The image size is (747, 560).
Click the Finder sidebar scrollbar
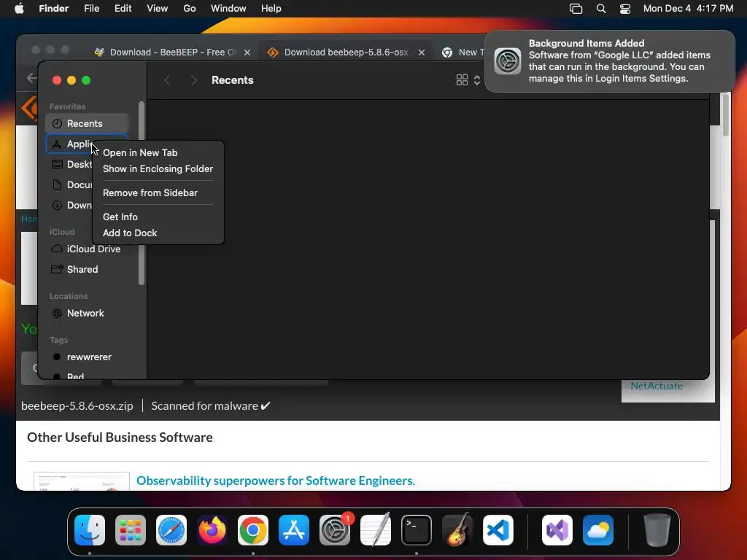click(x=141, y=192)
